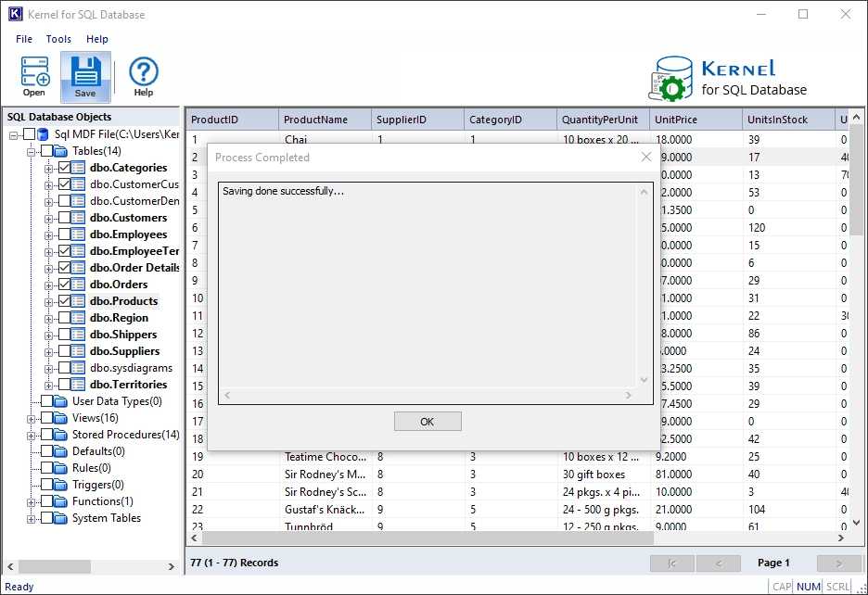Open Help via the question mark icon
Image resolution: width=868 pixels, height=595 pixels.
click(144, 77)
